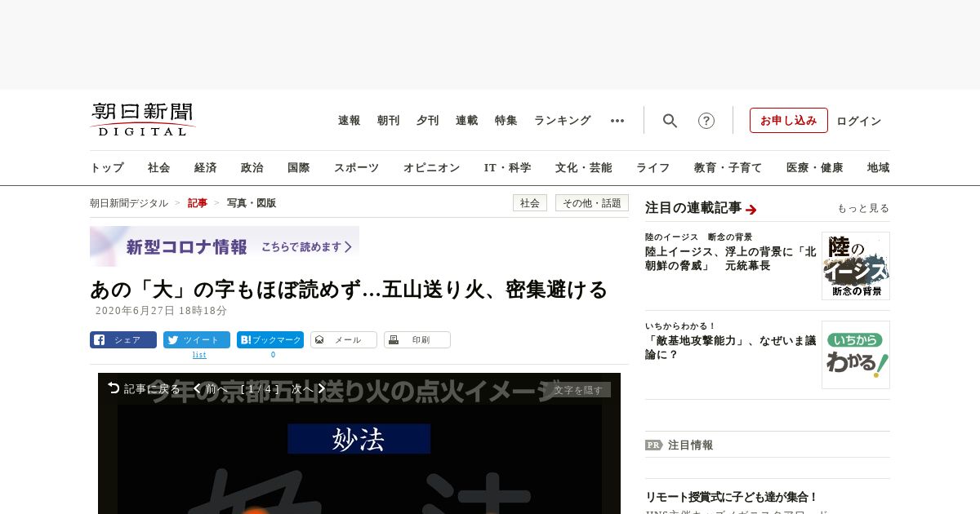Click the 社会 category tag

point(530,203)
